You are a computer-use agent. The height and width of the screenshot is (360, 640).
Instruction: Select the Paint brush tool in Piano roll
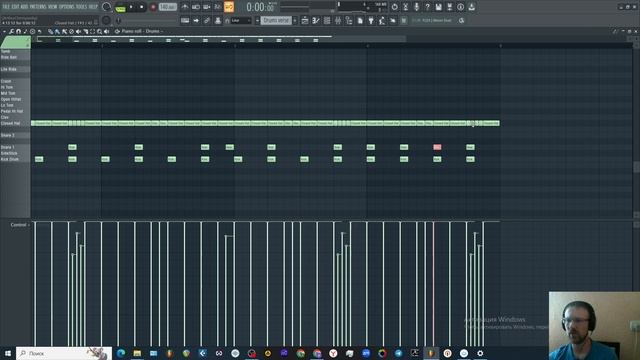[58, 31]
